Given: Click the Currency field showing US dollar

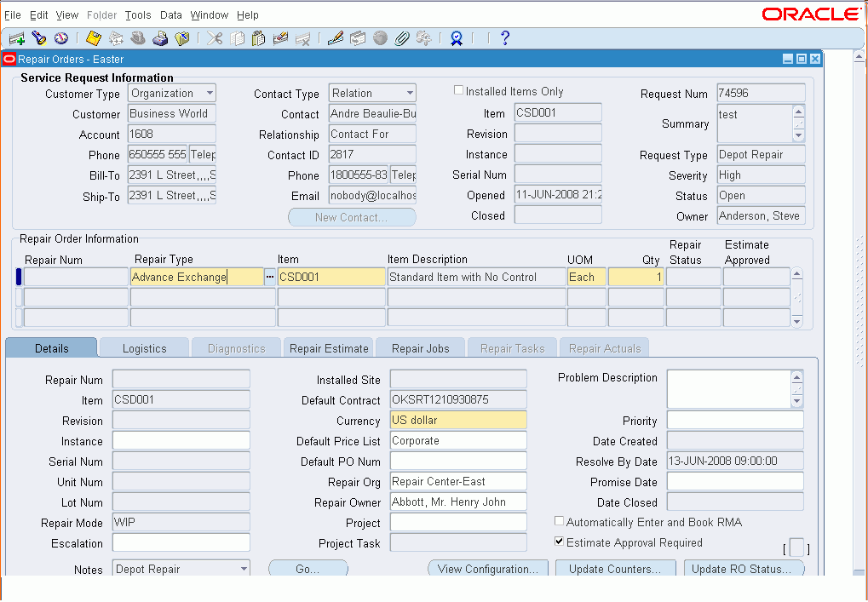Looking at the screenshot, I should coord(458,420).
